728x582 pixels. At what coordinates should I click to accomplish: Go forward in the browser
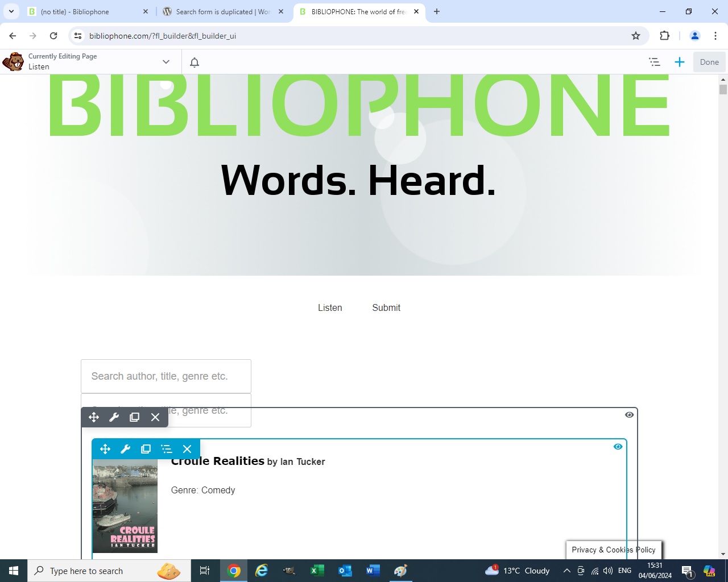tap(33, 36)
